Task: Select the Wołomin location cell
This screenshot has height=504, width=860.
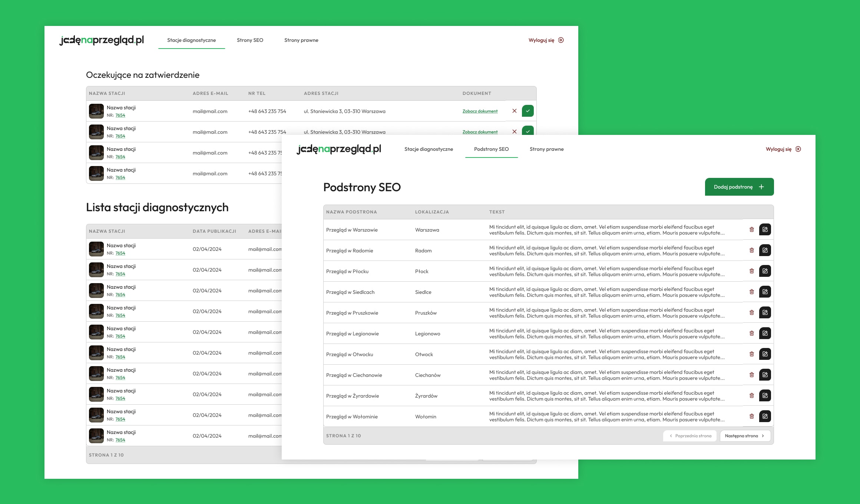Action: coord(426,417)
